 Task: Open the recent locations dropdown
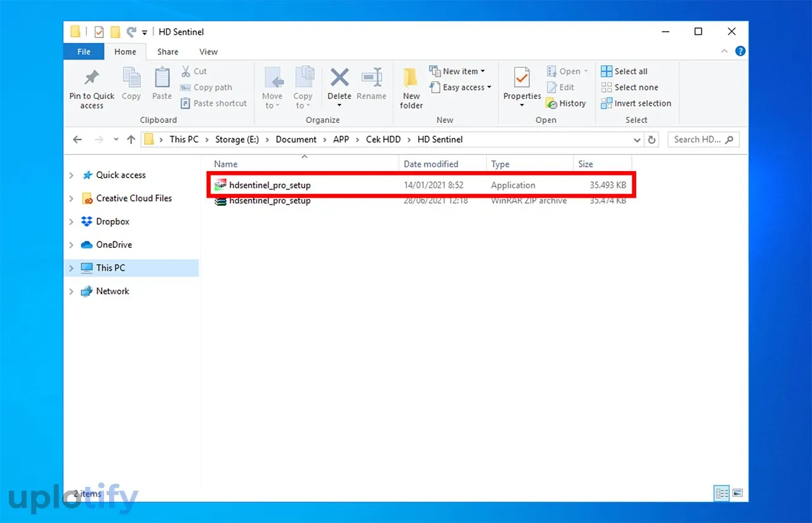115,139
